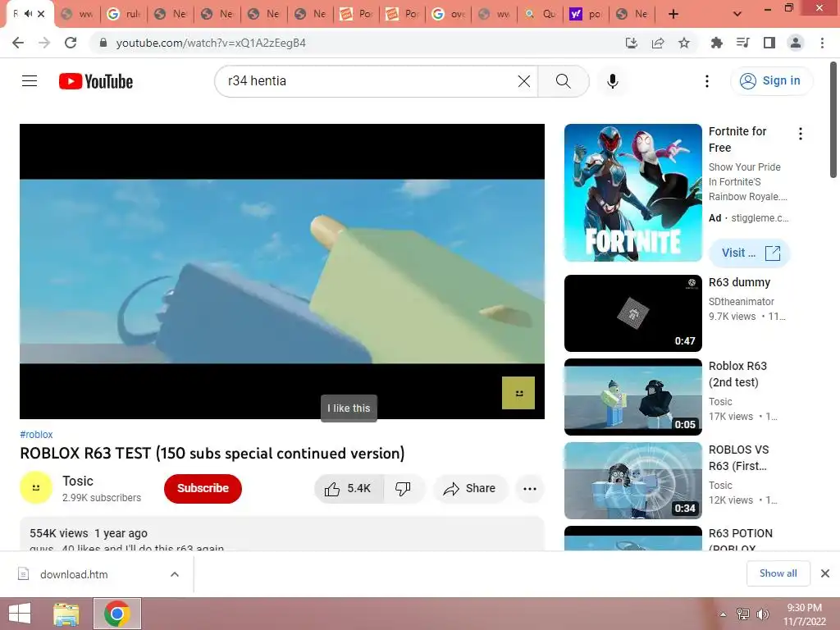Click the #roblox hashtag link

point(36,435)
